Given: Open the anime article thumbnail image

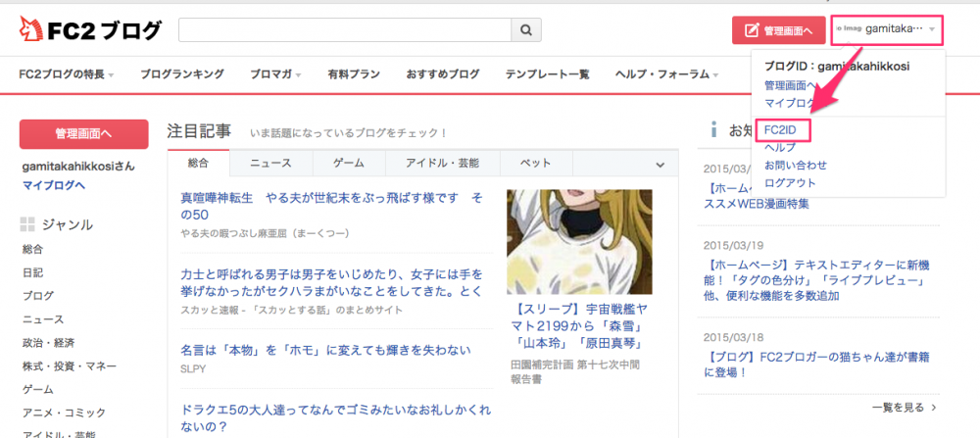Looking at the screenshot, I should click(x=579, y=241).
